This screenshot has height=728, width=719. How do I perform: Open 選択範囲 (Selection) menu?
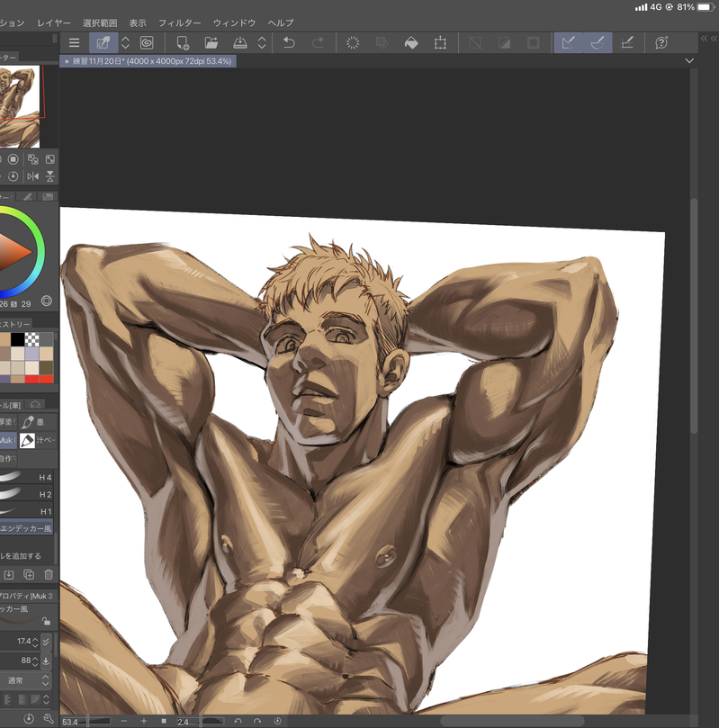coord(100,22)
